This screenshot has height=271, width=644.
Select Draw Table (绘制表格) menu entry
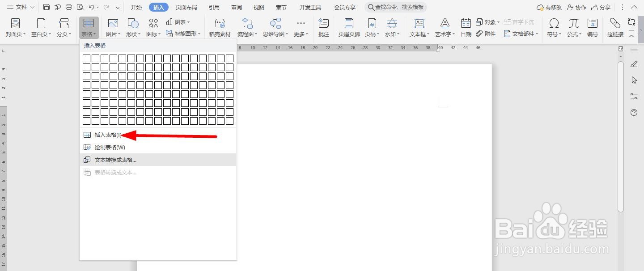(158, 147)
